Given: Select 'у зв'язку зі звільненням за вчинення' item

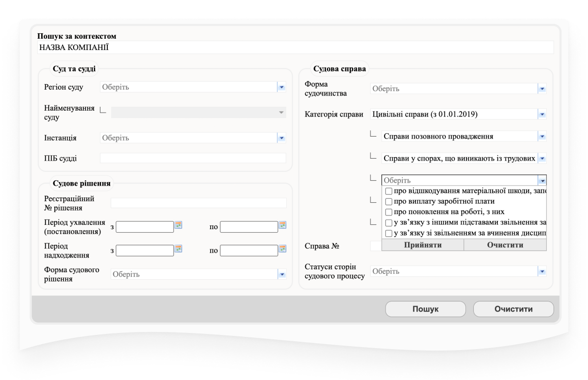Looking at the screenshot, I should pyautogui.click(x=389, y=234).
